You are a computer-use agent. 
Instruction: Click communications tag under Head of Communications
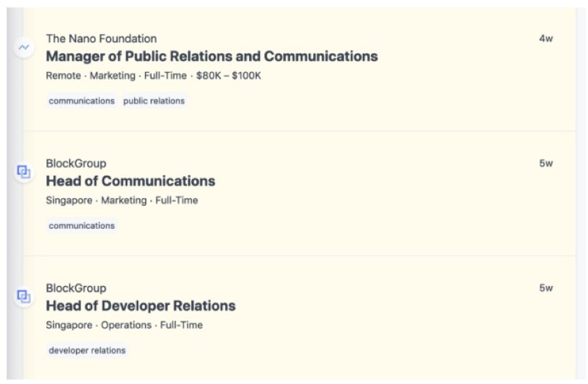[82, 226]
